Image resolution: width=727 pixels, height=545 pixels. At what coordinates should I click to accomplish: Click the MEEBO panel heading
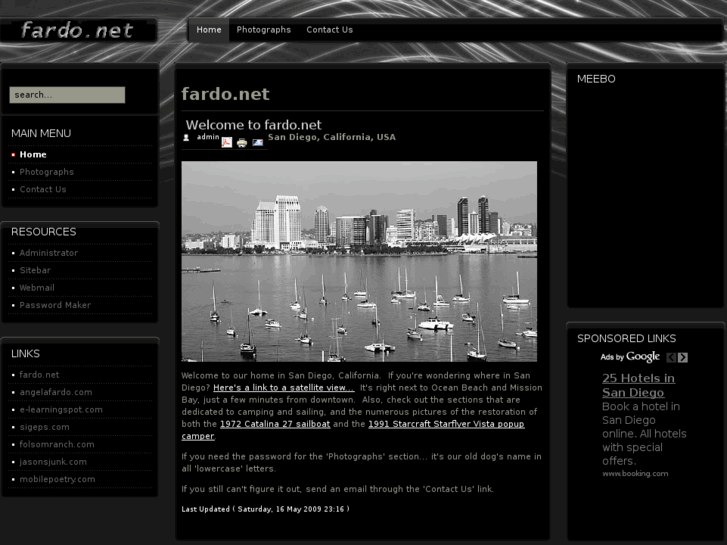596,79
